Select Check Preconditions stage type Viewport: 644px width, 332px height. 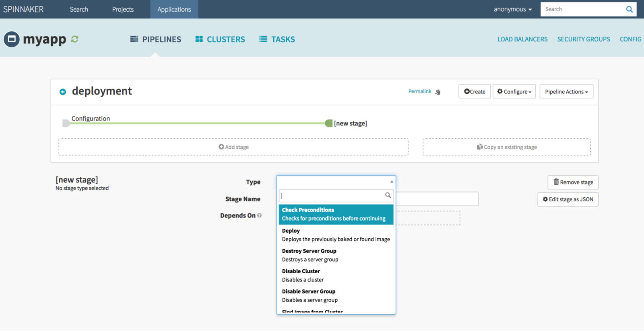[x=336, y=214]
